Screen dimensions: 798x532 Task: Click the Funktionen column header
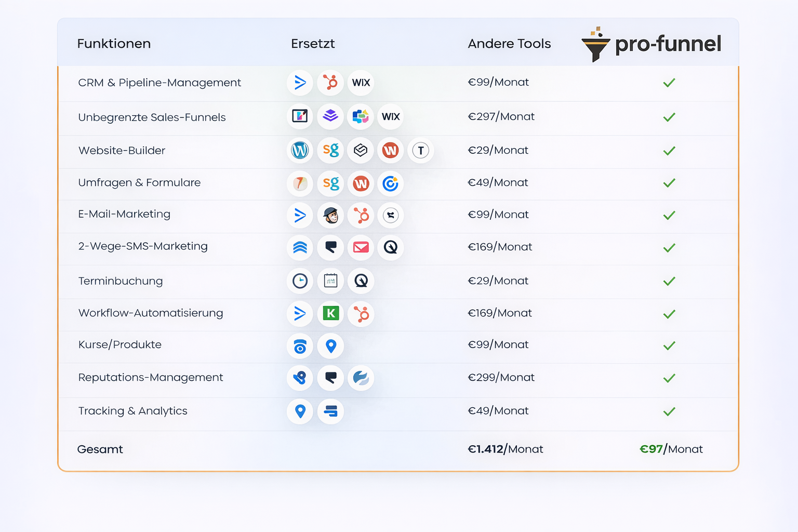114,44
